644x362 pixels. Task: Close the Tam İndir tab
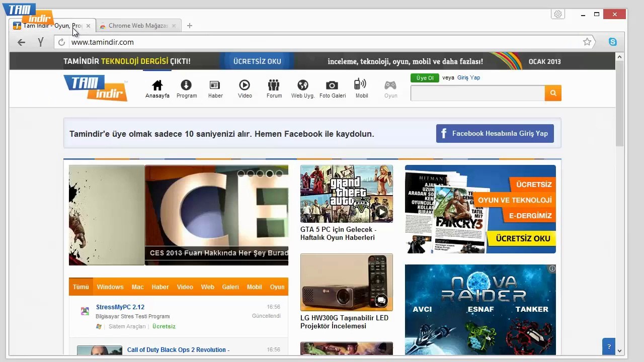click(88, 26)
